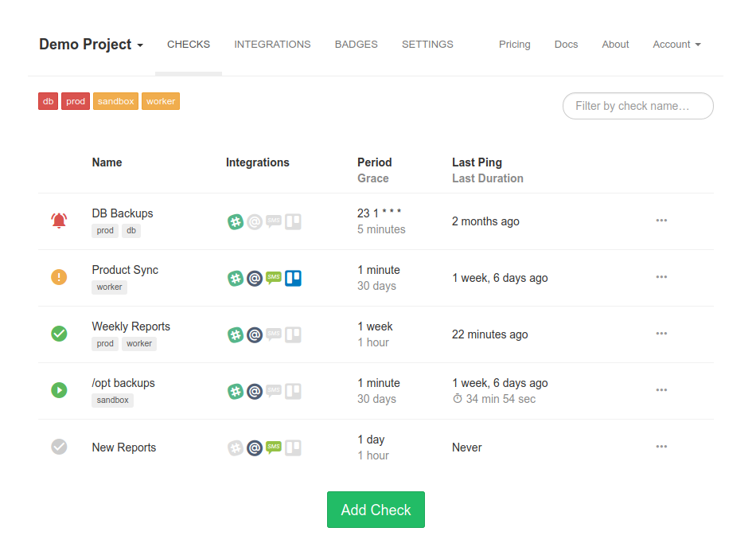Toggle the worker tag filter

pyautogui.click(x=161, y=101)
